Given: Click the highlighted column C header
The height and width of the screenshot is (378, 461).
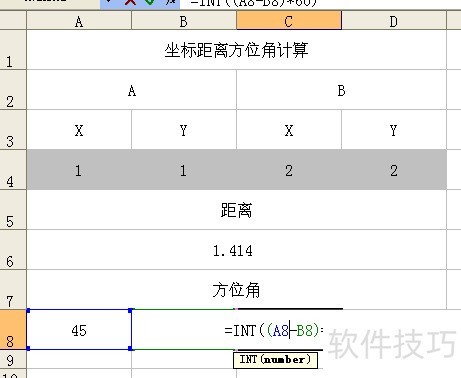Looking at the screenshot, I should tap(289, 21).
